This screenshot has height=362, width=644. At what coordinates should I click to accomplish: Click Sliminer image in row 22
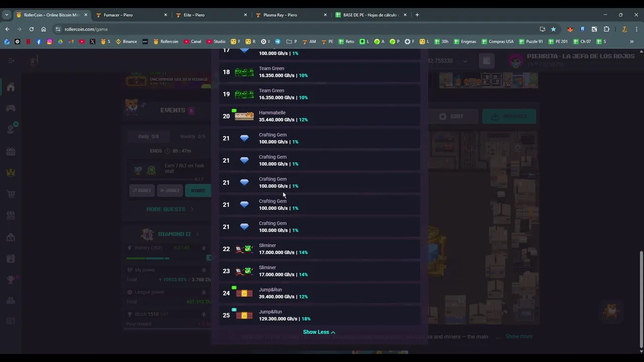[244, 249]
